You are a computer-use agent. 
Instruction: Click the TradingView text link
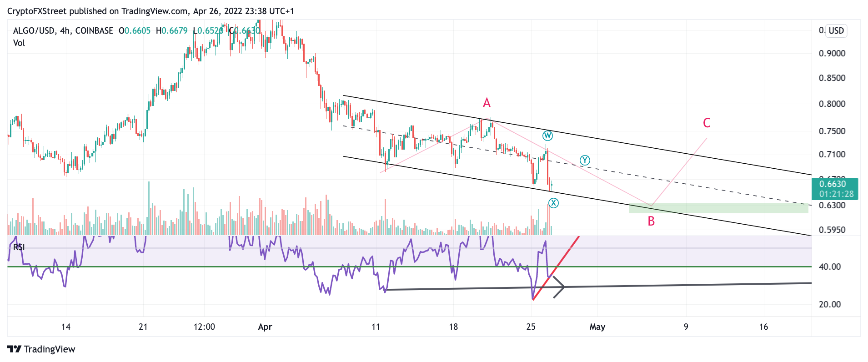coord(50,349)
